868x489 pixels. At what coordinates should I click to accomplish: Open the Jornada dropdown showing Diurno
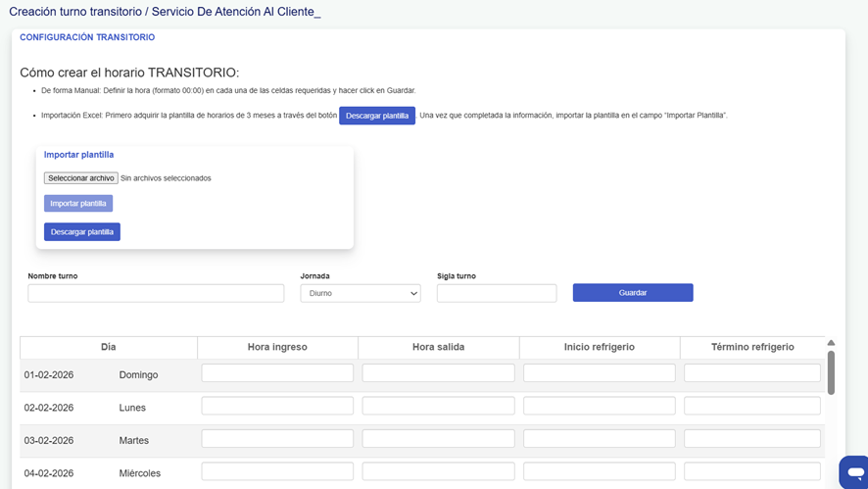point(361,293)
